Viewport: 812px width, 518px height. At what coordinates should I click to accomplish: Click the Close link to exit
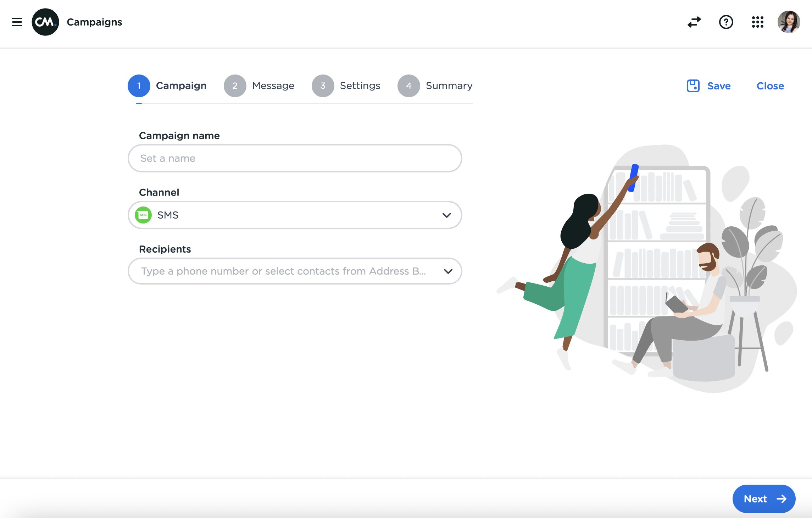coord(770,85)
